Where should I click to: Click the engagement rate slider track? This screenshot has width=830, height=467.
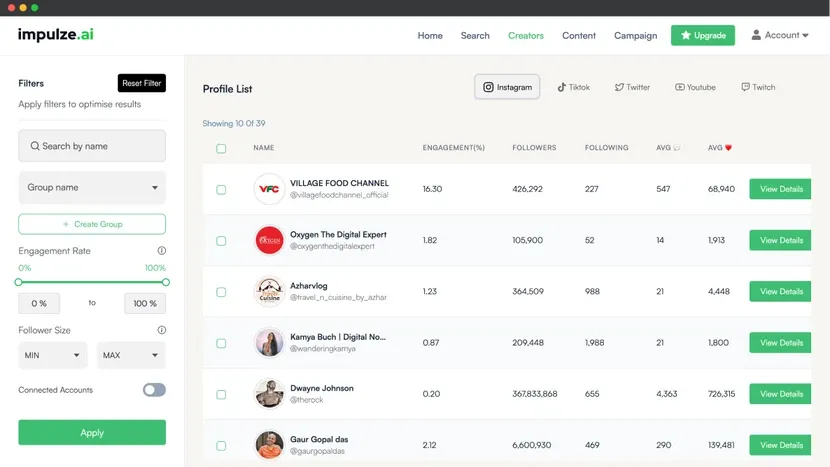pos(92,282)
